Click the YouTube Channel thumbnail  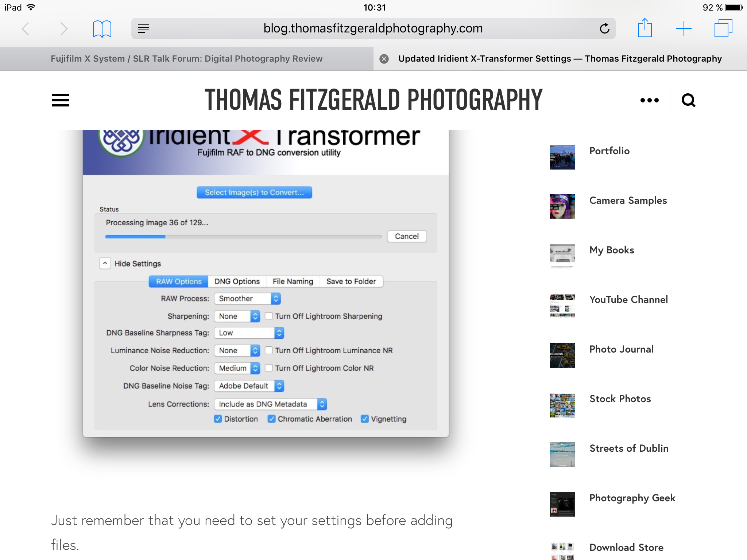[562, 306]
